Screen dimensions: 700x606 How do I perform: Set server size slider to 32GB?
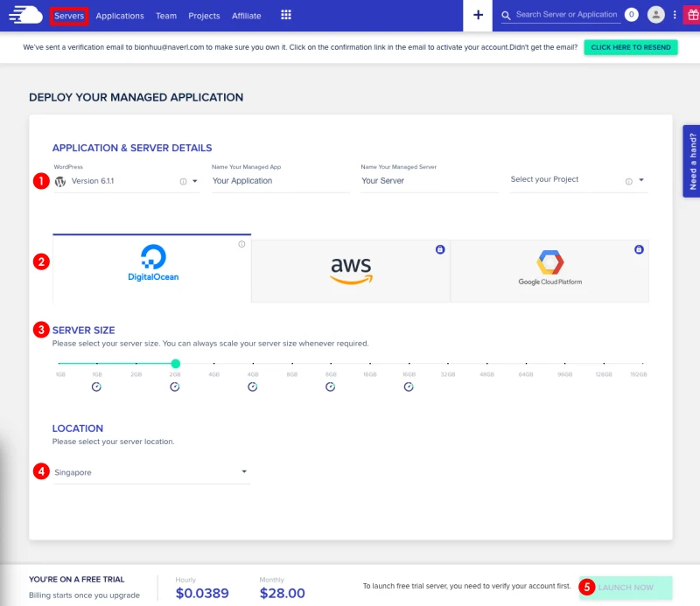coord(448,364)
